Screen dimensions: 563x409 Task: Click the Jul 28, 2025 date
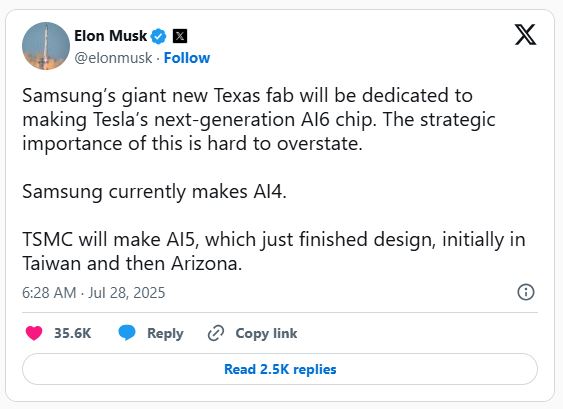(x=127, y=293)
